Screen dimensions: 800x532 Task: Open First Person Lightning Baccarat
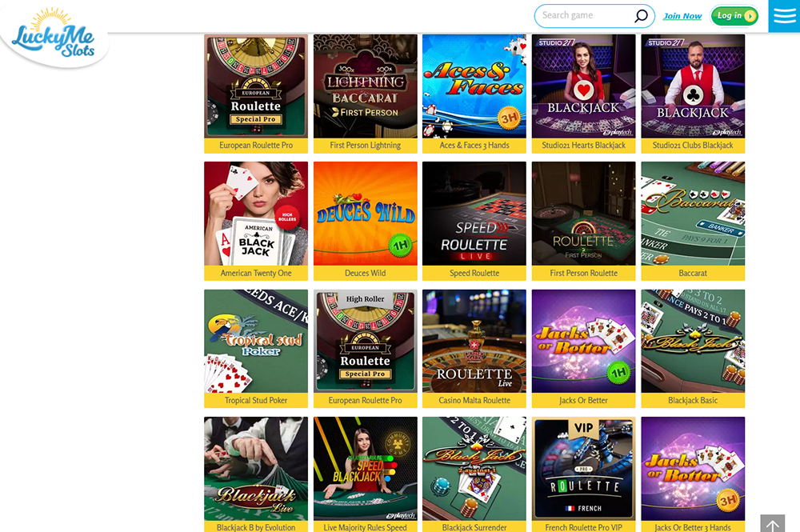[x=365, y=86]
